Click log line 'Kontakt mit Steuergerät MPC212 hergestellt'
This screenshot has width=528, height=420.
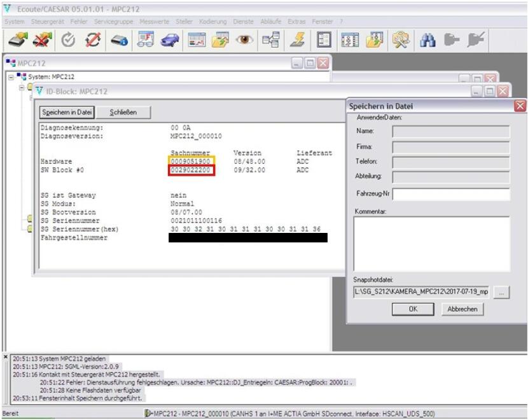point(87,375)
